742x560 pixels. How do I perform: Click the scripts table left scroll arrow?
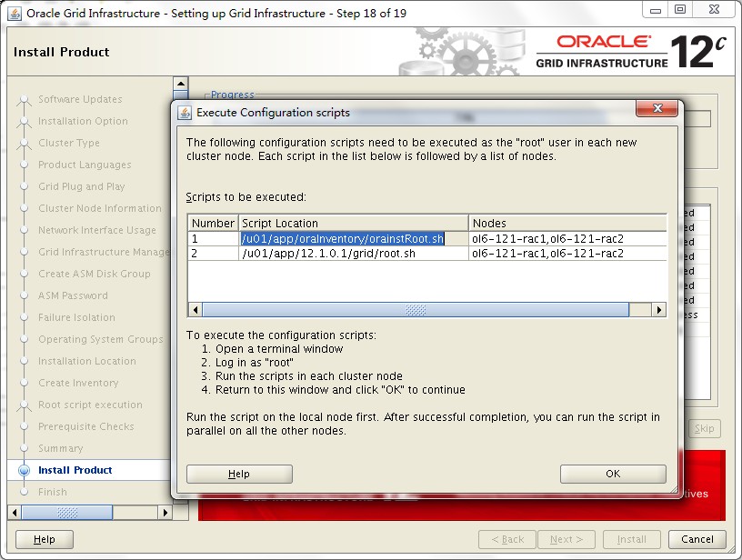tap(196, 310)
